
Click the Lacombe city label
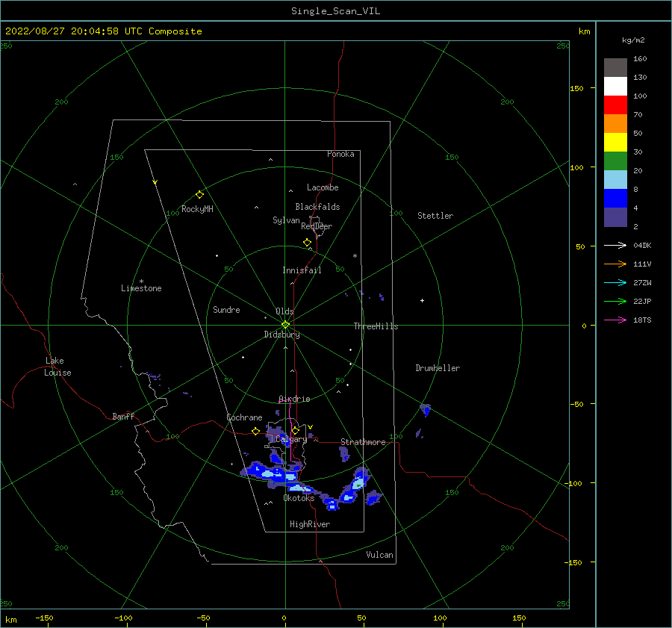(323, 187)
